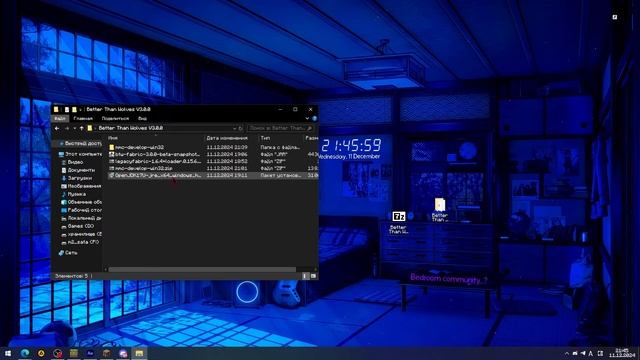Open Быстрый доступ in the navigation pane
This screenshot has height=360, width=640.
(x=80, y=144)
